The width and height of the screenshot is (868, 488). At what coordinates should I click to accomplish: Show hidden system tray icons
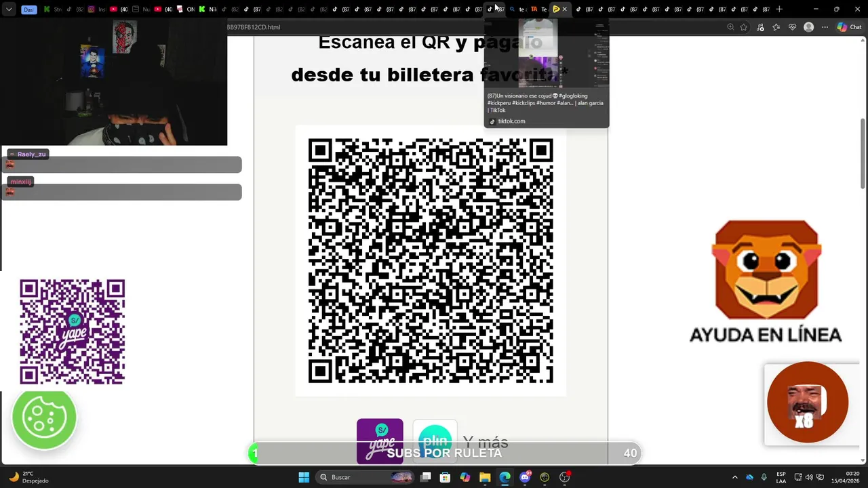tap(734, 477)
